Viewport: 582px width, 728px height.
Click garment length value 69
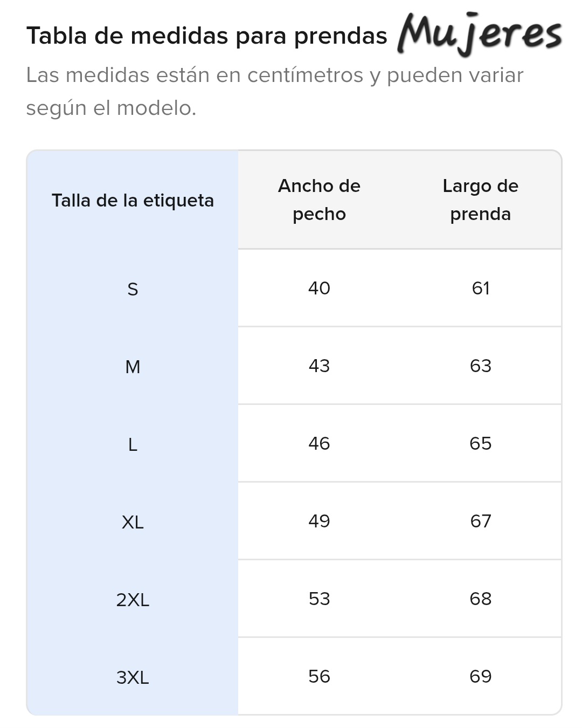click(x=480, y=677)
